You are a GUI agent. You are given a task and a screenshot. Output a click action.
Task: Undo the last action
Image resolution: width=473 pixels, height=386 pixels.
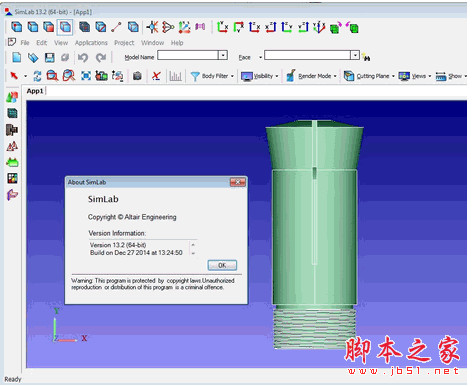coord(83,57)
